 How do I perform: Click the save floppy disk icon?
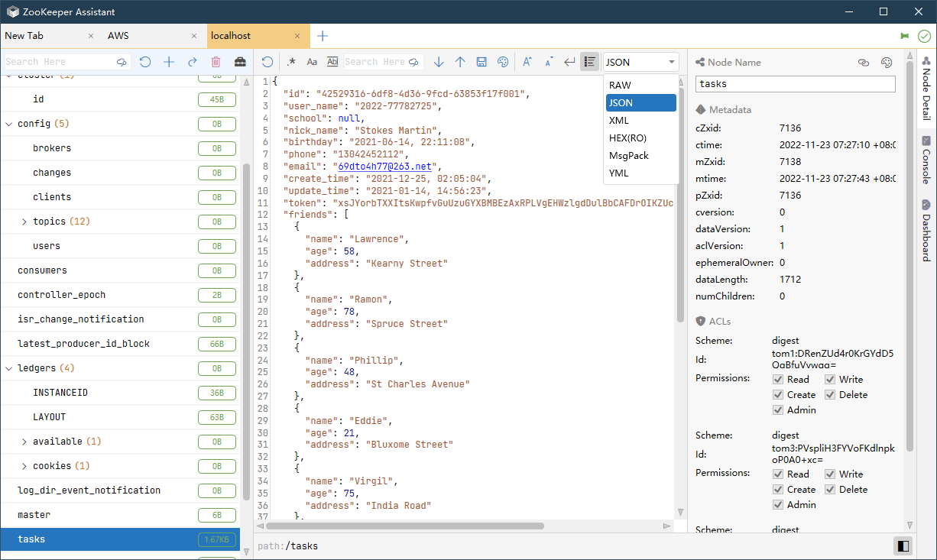pyautogui.click(x=481, y=62)
